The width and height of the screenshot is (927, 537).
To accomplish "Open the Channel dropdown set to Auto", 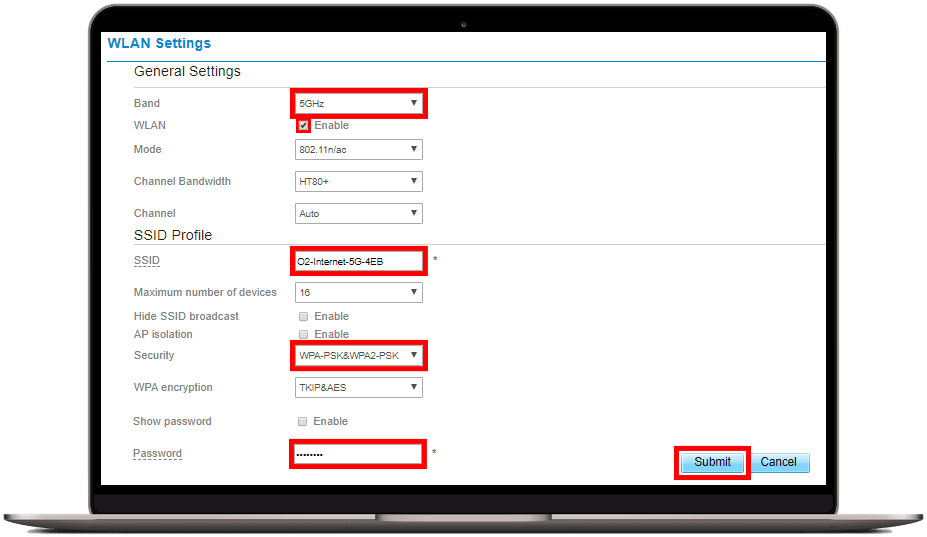I will (x=358, y=214).
